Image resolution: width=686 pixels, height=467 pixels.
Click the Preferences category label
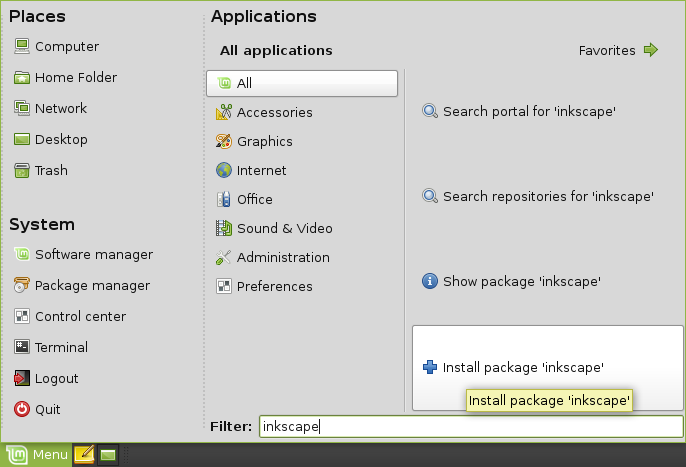[x=275, y=286]
